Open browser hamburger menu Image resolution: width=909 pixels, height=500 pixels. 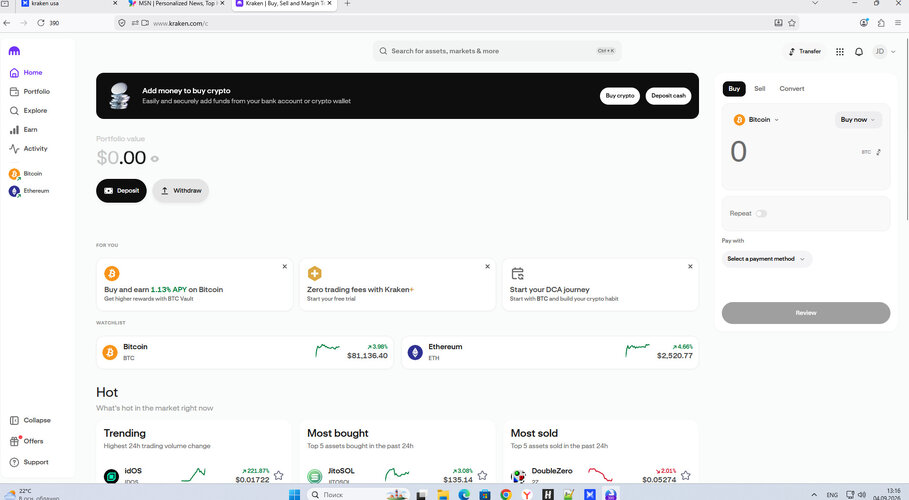(897, 23)
